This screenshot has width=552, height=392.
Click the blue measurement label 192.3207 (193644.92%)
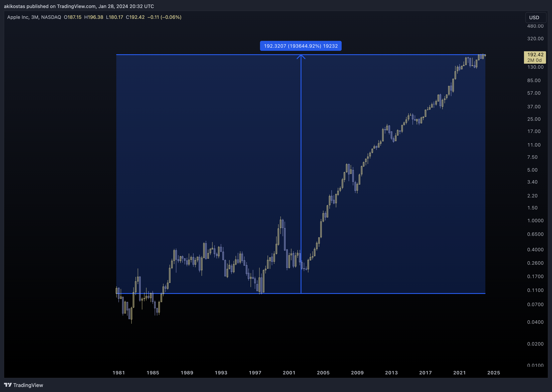tap(301, 46)
